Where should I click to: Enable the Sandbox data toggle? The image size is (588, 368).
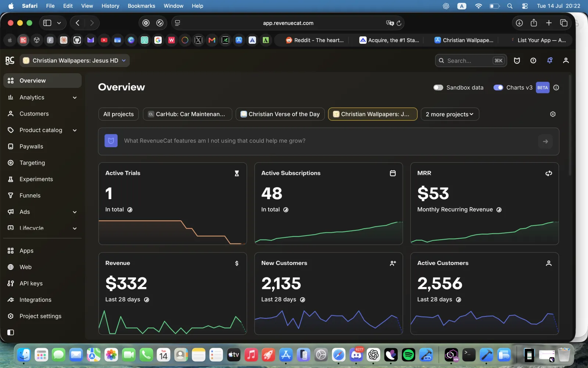coord(438,88)
